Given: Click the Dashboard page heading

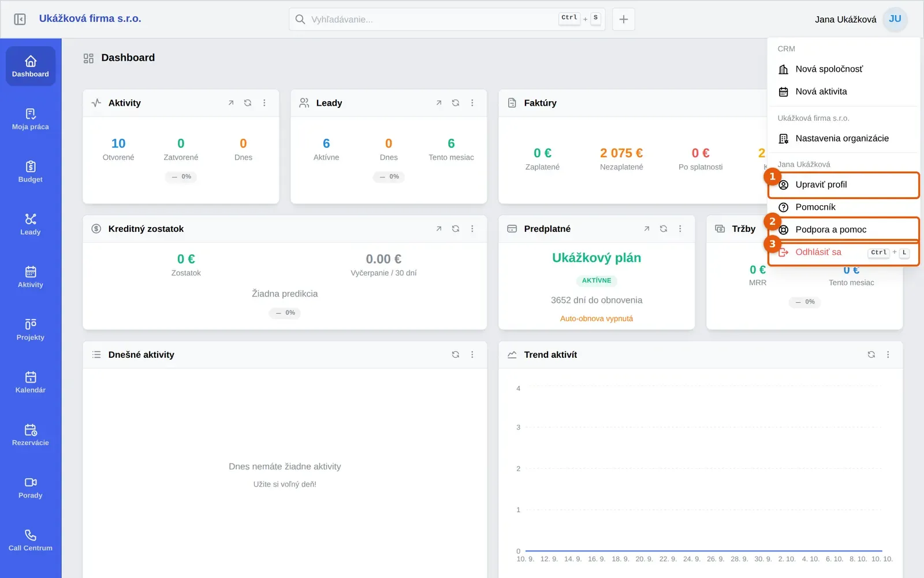Looking at the screenshot, I should pyautogui.click(x=128, y=58).
